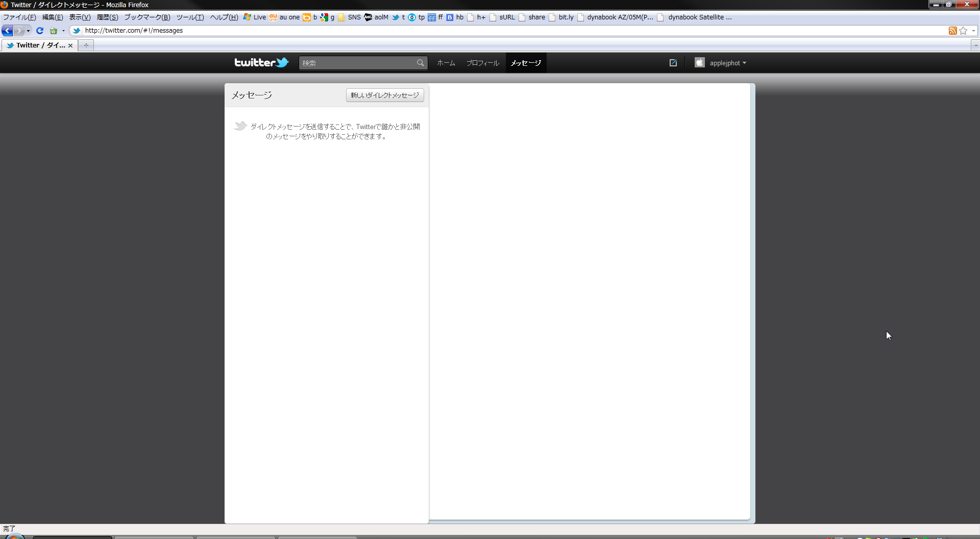
Task: Click the green camera toolbar icon
Action: tap(54, 31)
